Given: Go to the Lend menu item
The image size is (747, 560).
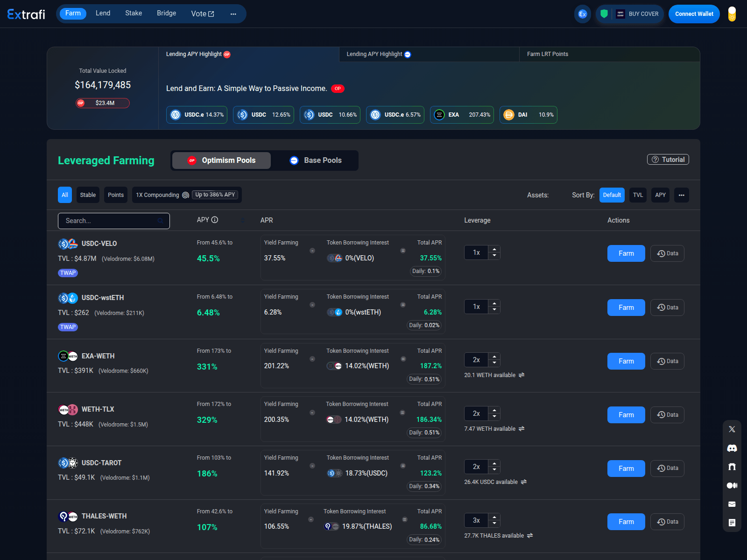Looking at the screenshot, I should (103, 13).
